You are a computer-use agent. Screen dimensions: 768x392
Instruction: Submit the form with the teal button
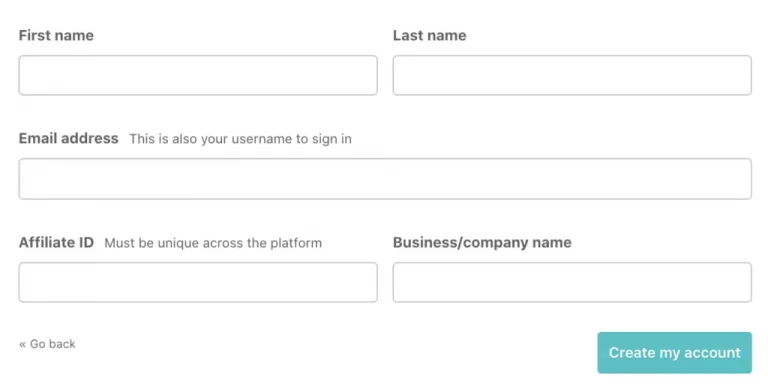pyautogui.click(x=674, y=353)
